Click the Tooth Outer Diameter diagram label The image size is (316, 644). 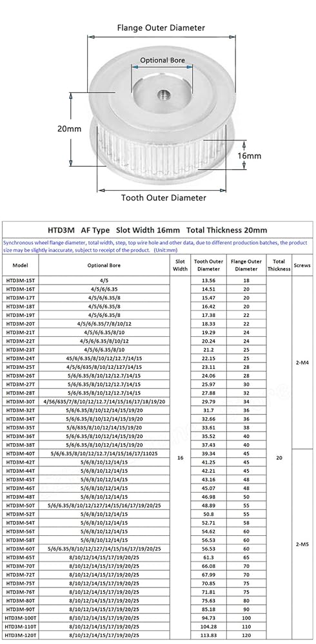click(163, 198)
